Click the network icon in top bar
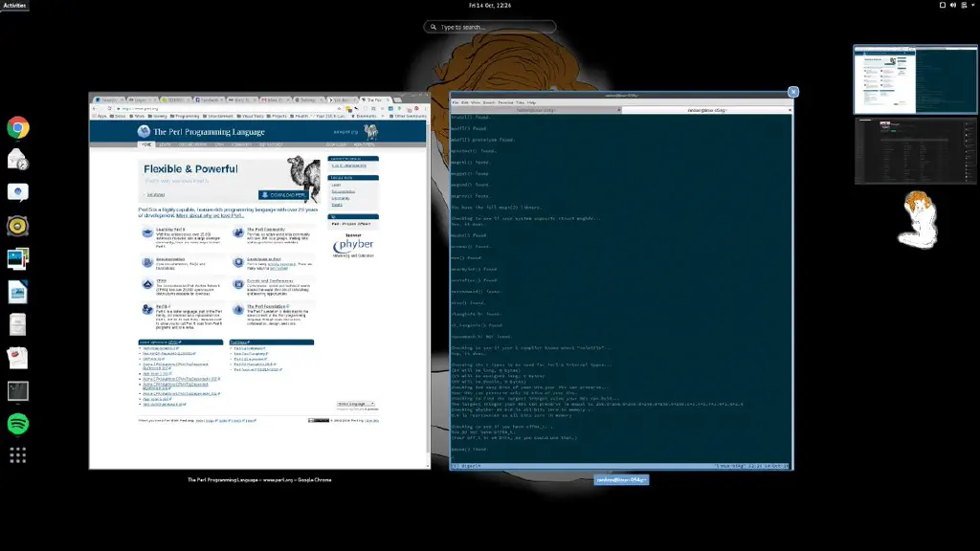The height and width of the screenshot is (551, 980). tap(964, 5)
